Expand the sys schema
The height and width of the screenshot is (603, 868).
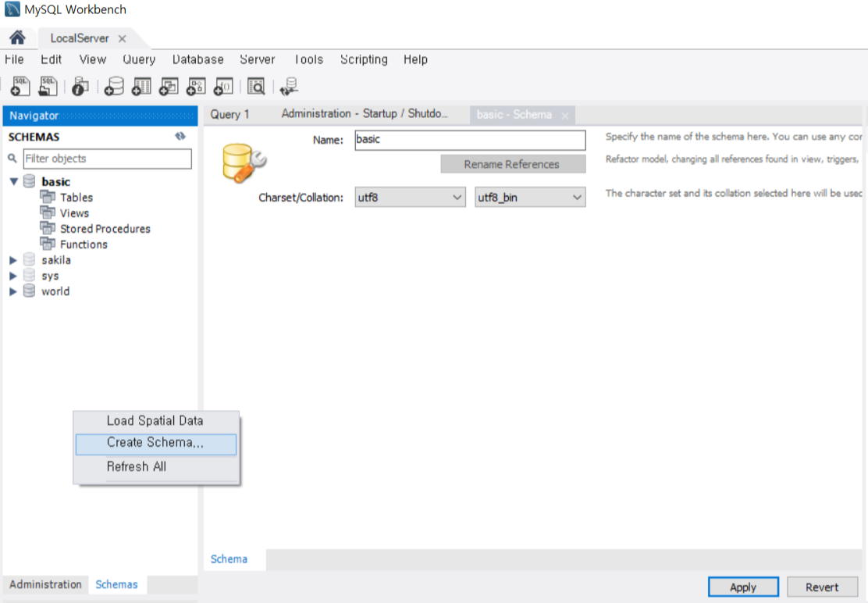click(13, 275)
